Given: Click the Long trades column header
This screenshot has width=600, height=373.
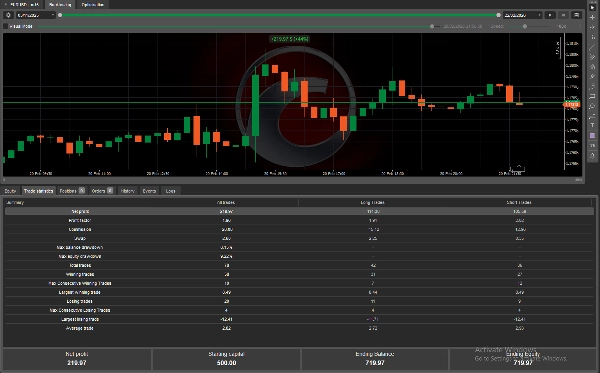Looking at the screenshot, I should [372, 202].
